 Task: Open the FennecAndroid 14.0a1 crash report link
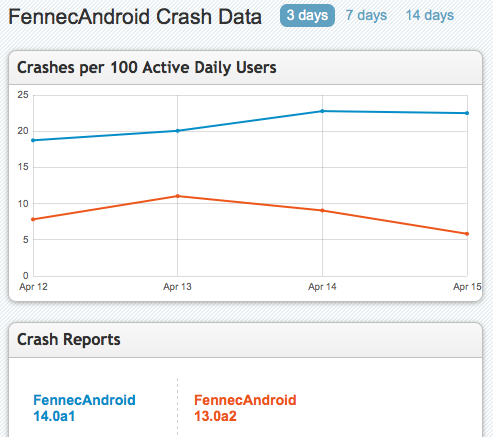click(x=84, y=408)
